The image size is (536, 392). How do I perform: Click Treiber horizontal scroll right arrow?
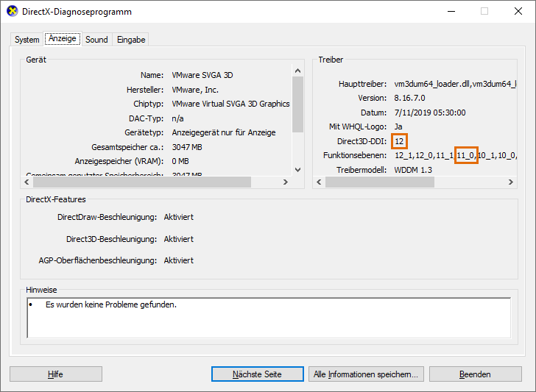coord(511,182)
